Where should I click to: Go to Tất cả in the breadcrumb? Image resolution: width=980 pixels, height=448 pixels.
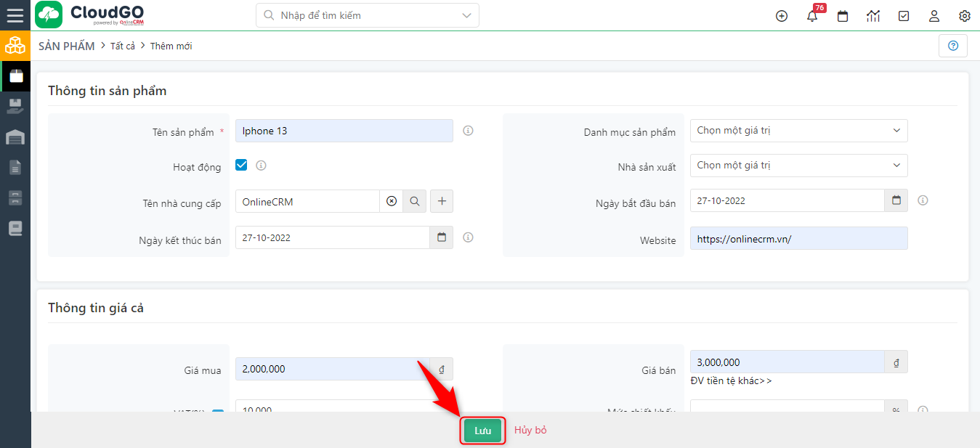click(x=123, y=45)
